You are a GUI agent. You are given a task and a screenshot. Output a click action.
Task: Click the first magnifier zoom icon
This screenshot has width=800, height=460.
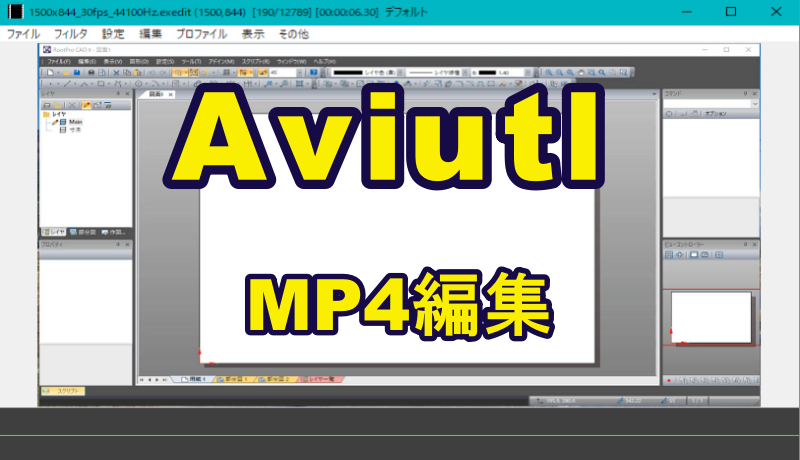[x=549, y=72]
